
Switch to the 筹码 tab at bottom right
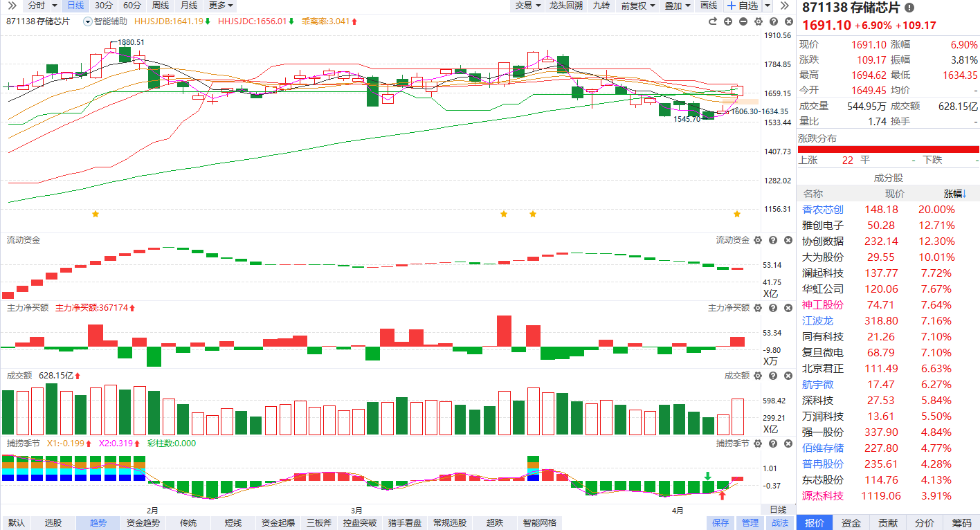(x=961, y=523)
